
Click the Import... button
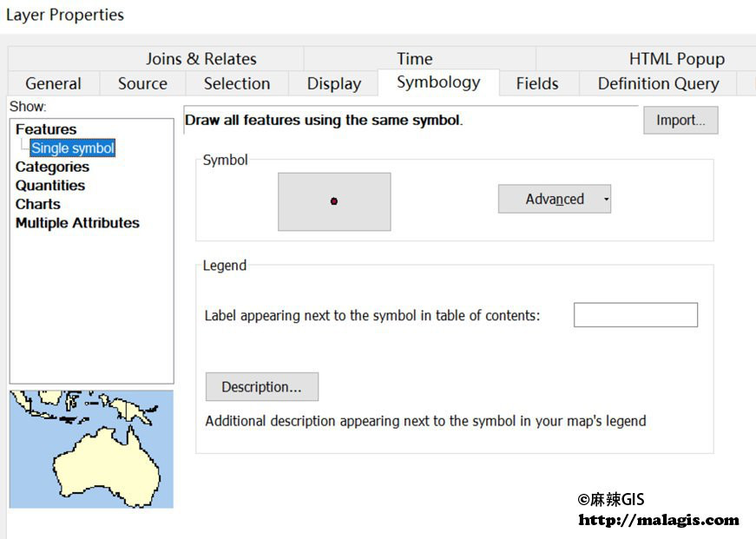pyautogui.click(x=680, y=120)
